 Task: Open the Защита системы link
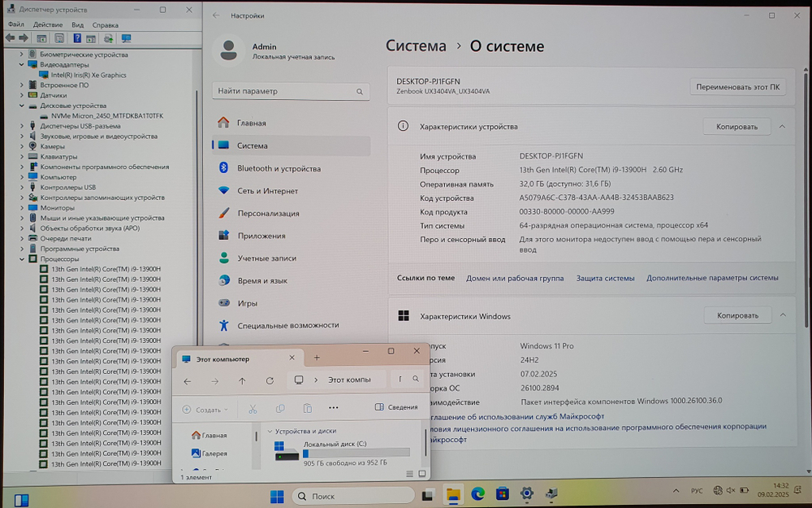(605, 278)
